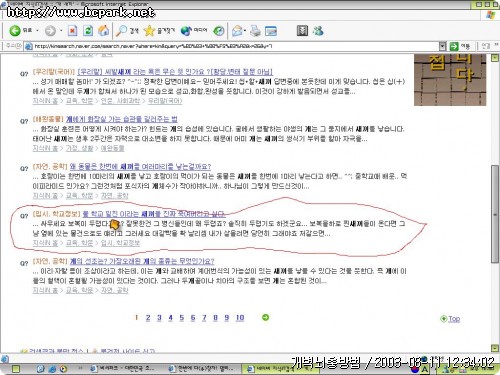Jump to page top with Top link
The width and height of the screenshot is (500, 375).
coord(454,319)
